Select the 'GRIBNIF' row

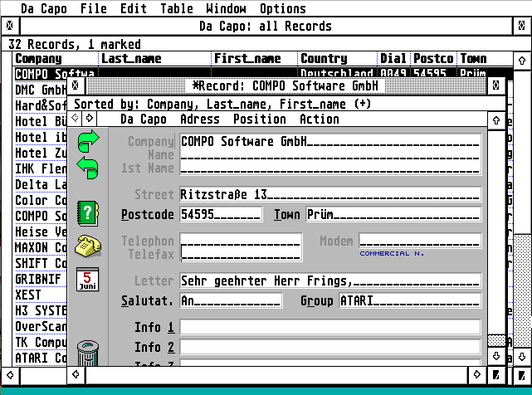pyautogui.click(x=41, y=280)
